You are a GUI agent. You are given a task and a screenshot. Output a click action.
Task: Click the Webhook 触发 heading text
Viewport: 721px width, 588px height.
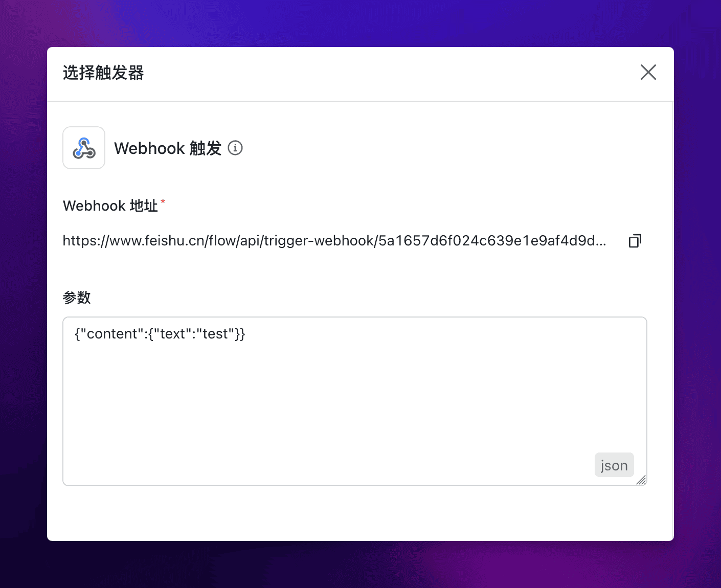tap(168, 148)
